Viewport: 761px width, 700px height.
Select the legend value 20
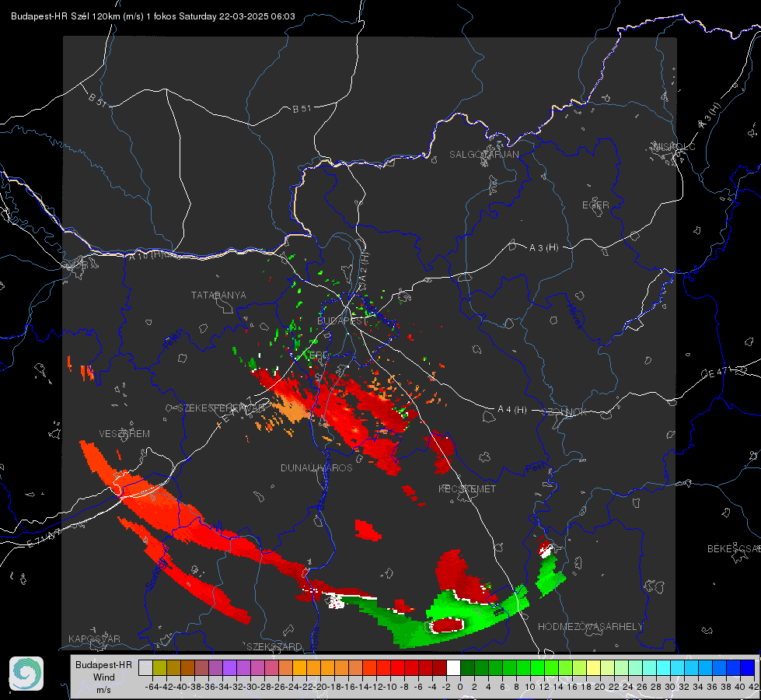click(600, 687)
